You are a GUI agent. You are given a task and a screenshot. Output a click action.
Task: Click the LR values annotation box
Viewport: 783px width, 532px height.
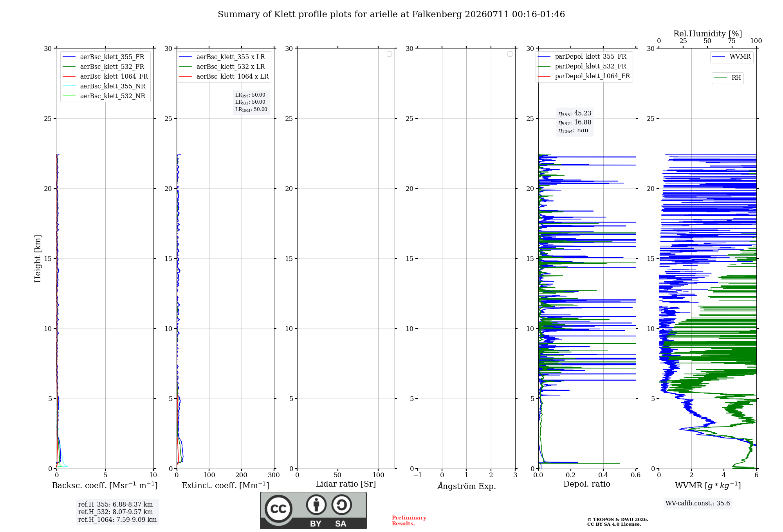[251, 102]
